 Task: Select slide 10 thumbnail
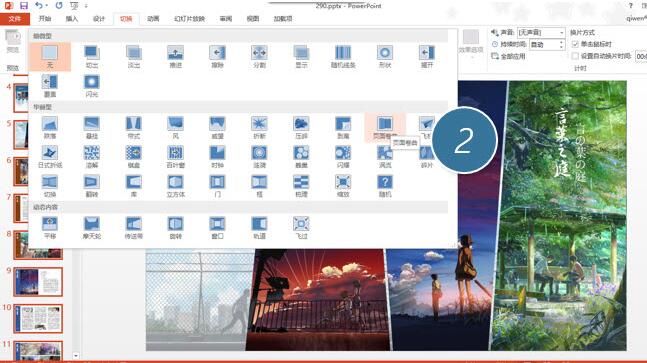(38, 318)
